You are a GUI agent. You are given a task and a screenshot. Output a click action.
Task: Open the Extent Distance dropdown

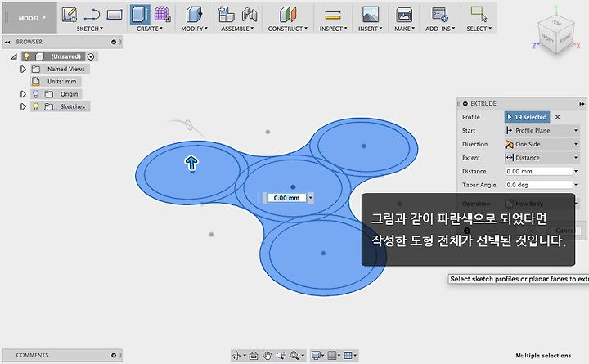coord(542,158)
